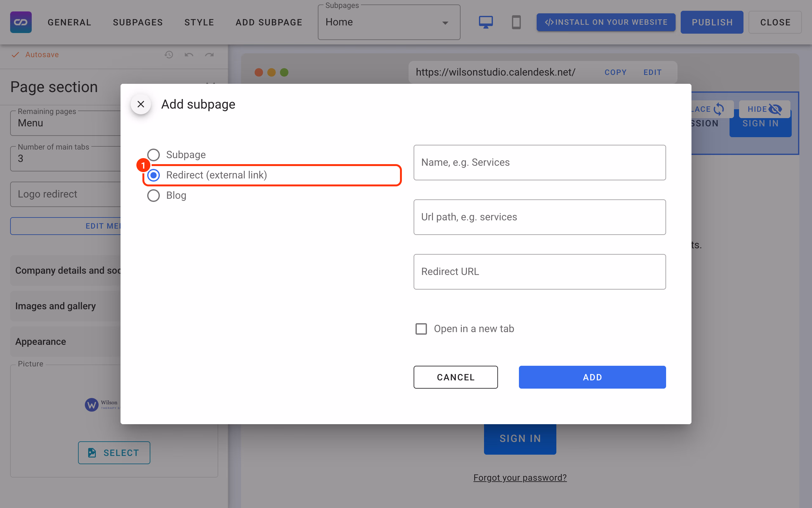
Task: Click EDIT next to site URL
Action: (653, 72)
